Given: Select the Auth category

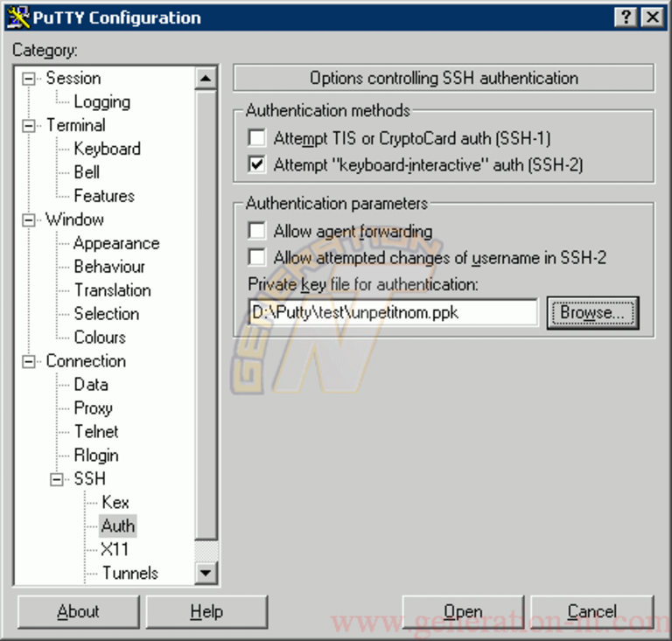Looking at the screenshot, I should coord(118,526).
